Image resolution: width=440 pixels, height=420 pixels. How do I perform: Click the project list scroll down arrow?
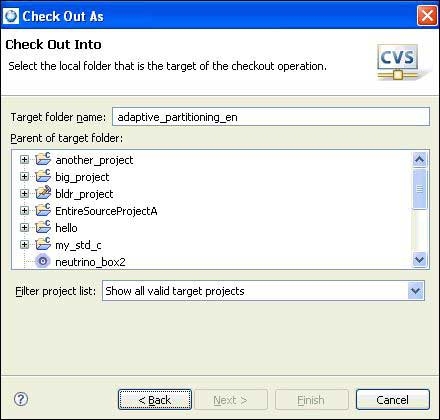(419, 259)
